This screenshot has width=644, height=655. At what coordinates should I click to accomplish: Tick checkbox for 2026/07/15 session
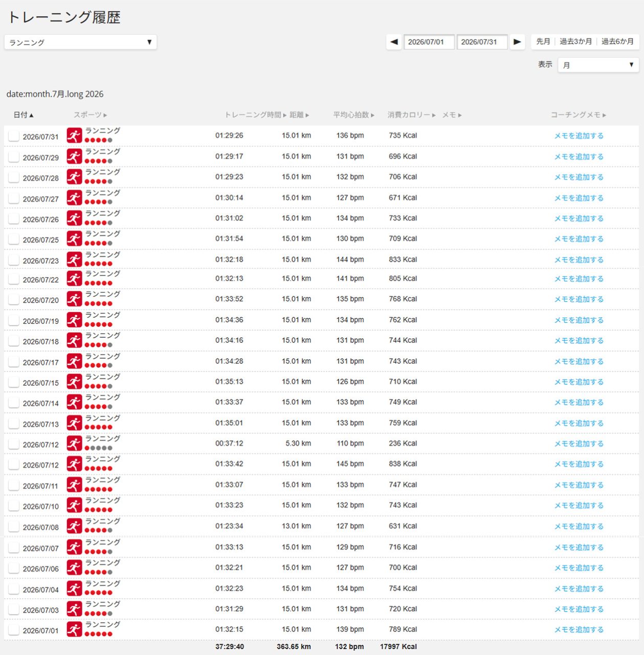pos(14,383)
